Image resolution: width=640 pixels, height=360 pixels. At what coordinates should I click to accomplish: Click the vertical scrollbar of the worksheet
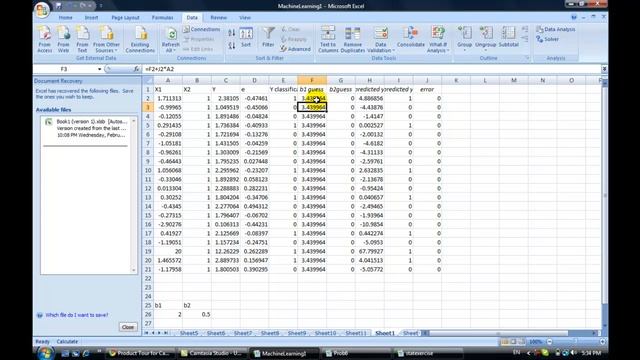pyautogui.click(x=604, y=204)
